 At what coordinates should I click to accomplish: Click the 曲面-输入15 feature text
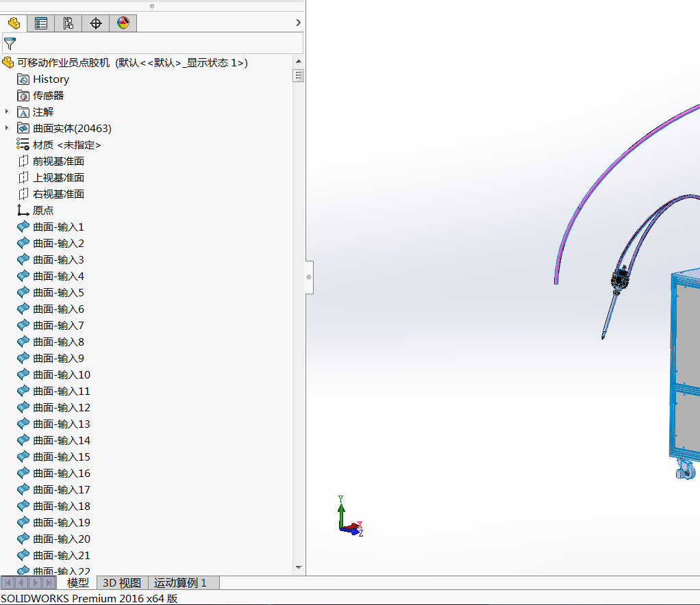(x=62, y=457)
